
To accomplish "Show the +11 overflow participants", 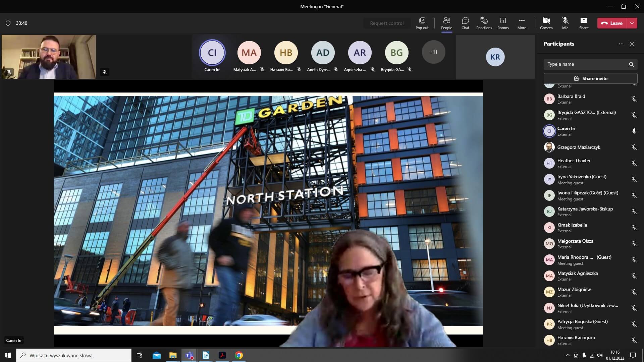I will coord(433,52).
